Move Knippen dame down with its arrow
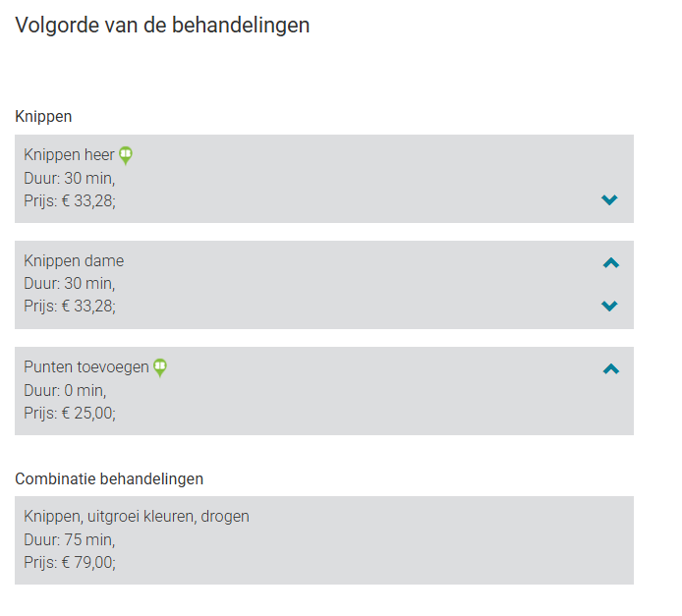The height and width of the screenshot is (616, 682). 609,307
